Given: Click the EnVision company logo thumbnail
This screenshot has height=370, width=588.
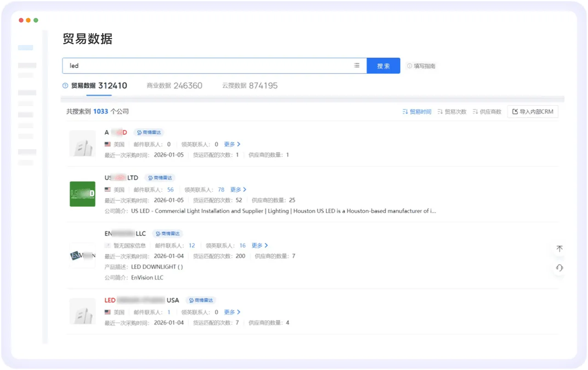Looking at the screenshot, I should (x=83, y=255).
